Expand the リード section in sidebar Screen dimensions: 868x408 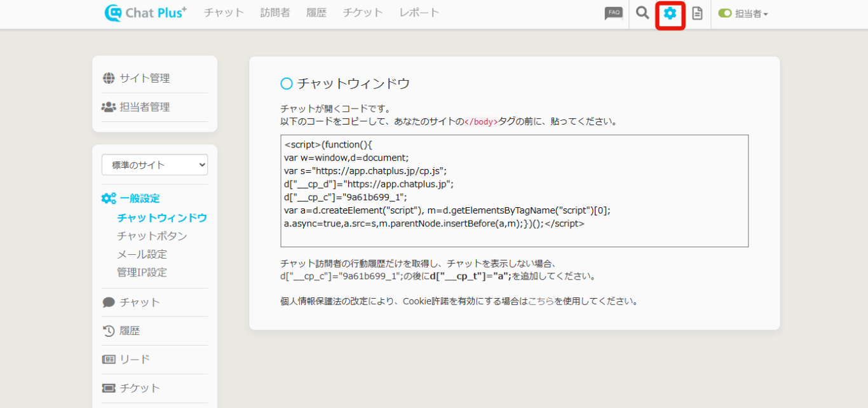point(135,360)
